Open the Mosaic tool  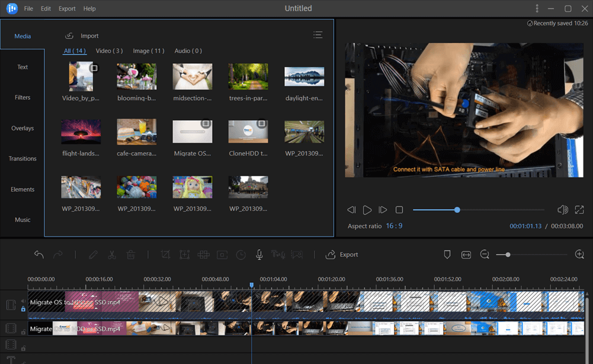click(x=203, y=255)
